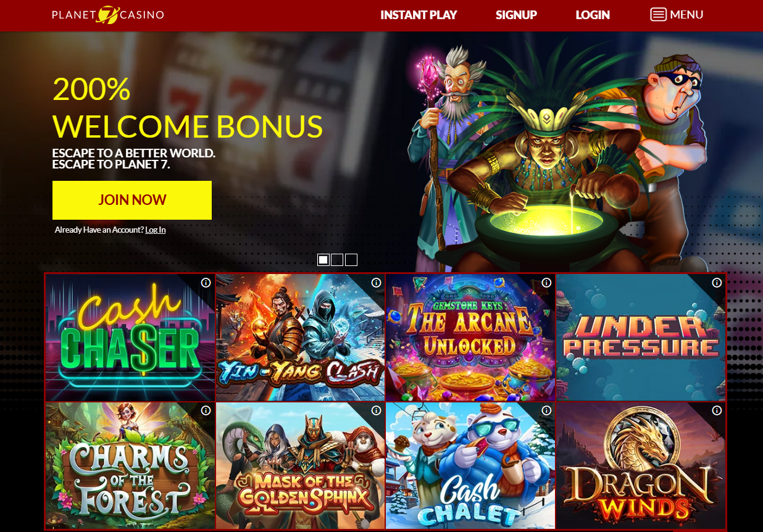Screen dimensions: 763x532
Task: Click info icon on The Arcane Unlocked
Action: pyautogui.click(x=547, y=283)
